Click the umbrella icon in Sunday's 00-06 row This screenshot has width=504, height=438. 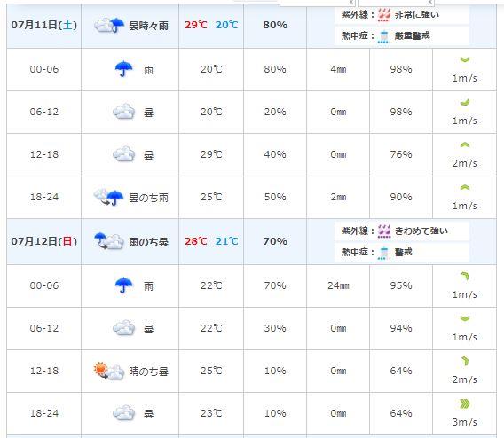(123, 285)
